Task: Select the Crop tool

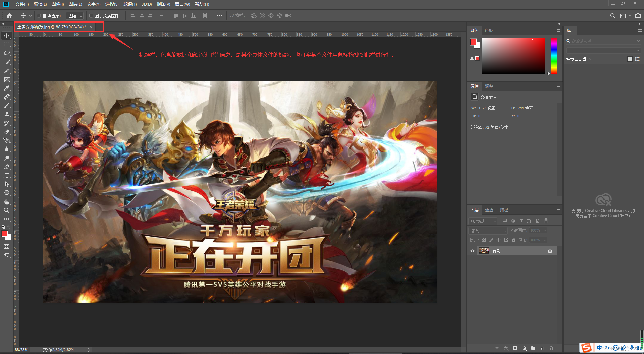Action: (7, 71)
